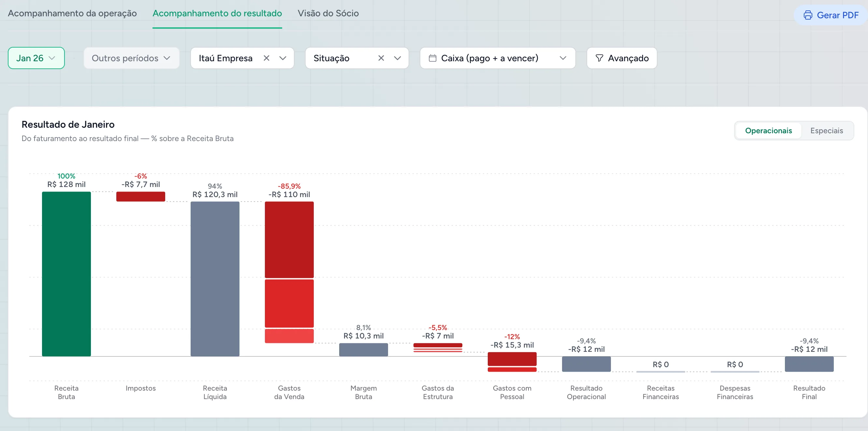Click the dark red Gastos da Venda segment
Viewport: 868px width, 431px height.
coord(289,239)
